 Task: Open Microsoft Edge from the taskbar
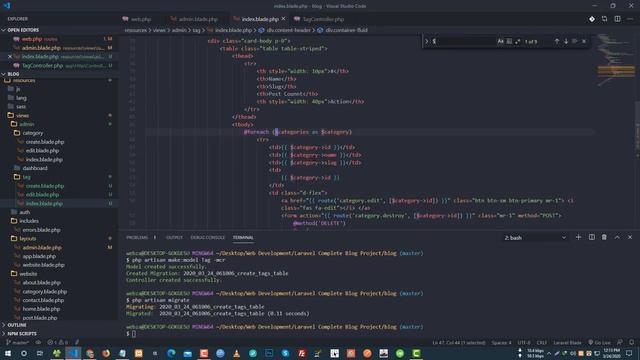[171, 353]
